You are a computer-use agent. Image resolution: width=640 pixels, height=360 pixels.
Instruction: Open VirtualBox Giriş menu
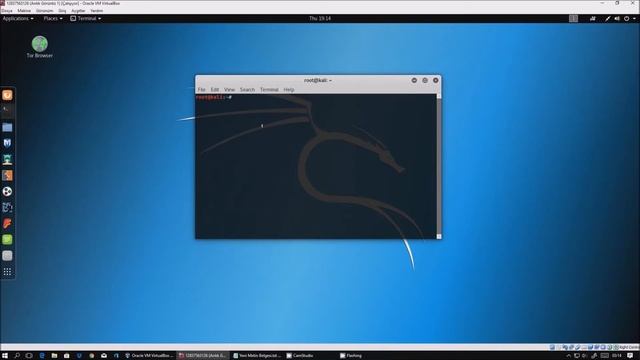[x=62, y=11]
